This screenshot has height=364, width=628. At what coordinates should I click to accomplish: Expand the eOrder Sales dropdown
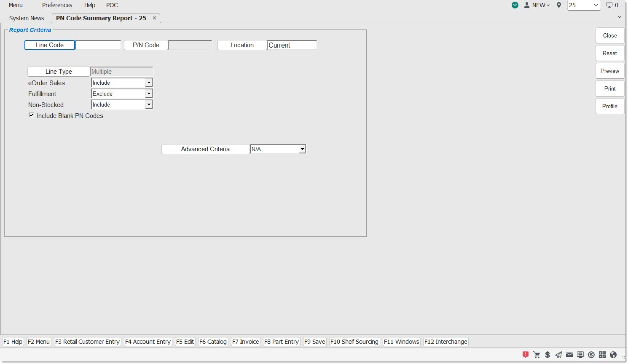coord(148,83)
